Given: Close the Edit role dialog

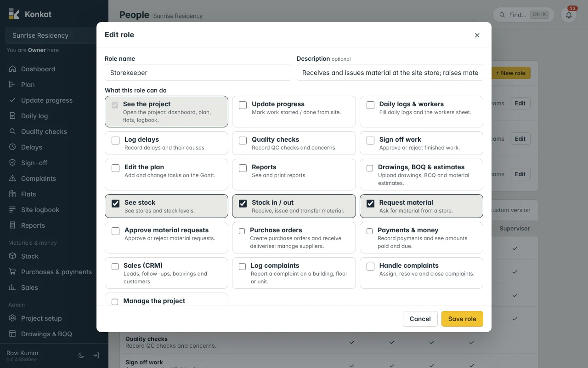Looking at the screenshot, I should tap(477, 35).
